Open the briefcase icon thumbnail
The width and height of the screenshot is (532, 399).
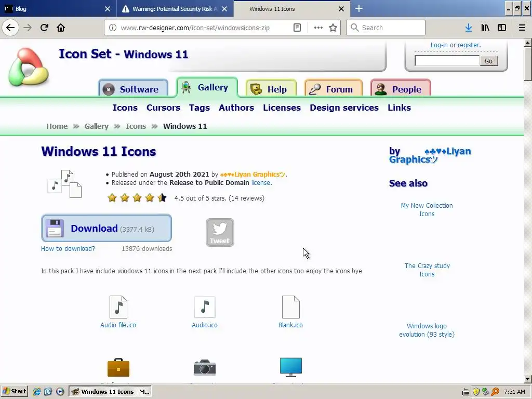pyautogui.click(x=118, y=367)
